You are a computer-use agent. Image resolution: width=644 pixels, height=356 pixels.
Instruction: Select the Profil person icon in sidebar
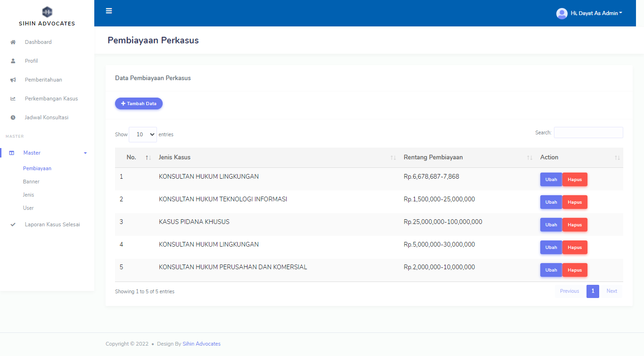click(x=13, y=61)
